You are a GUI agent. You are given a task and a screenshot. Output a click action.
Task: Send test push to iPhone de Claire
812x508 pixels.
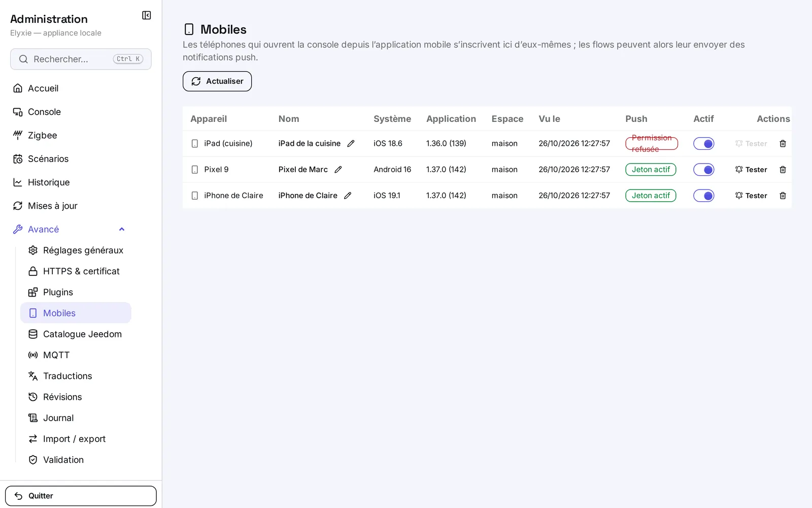[x=751, y=196]
